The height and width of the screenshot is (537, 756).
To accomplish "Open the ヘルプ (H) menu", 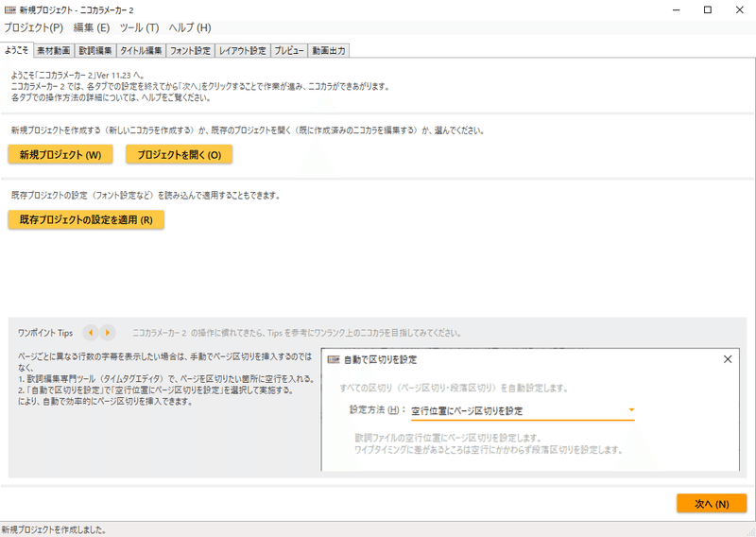I will point(190,27).
